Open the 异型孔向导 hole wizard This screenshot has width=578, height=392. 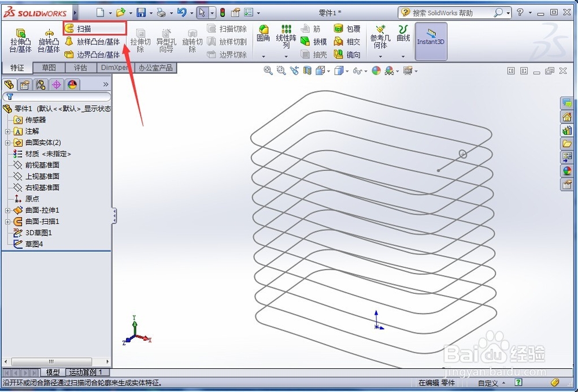pos(166,41)
